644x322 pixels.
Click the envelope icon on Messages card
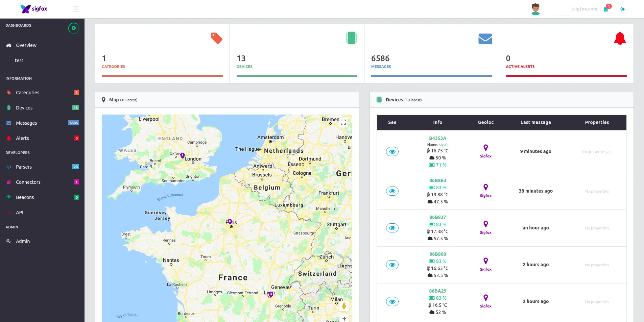485,38
